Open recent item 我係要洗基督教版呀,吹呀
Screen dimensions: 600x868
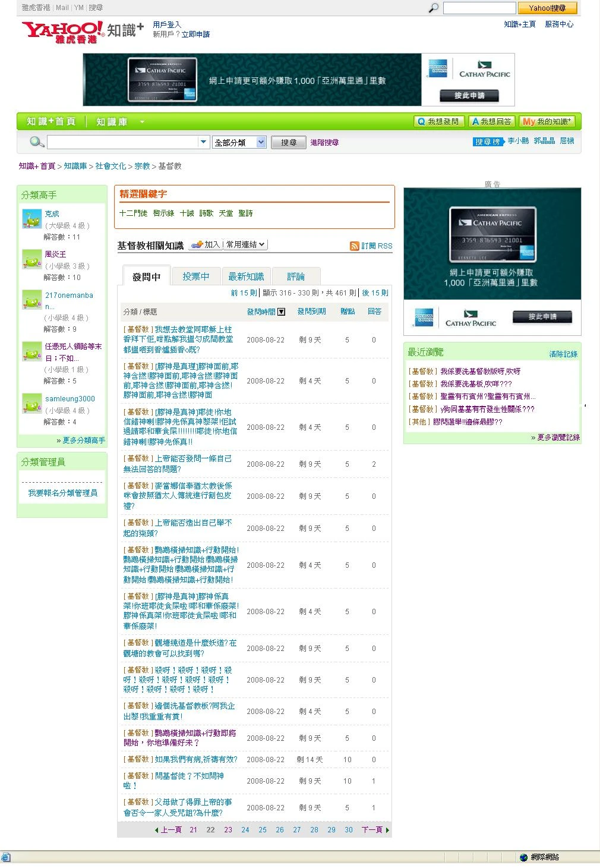pos(480,371)
